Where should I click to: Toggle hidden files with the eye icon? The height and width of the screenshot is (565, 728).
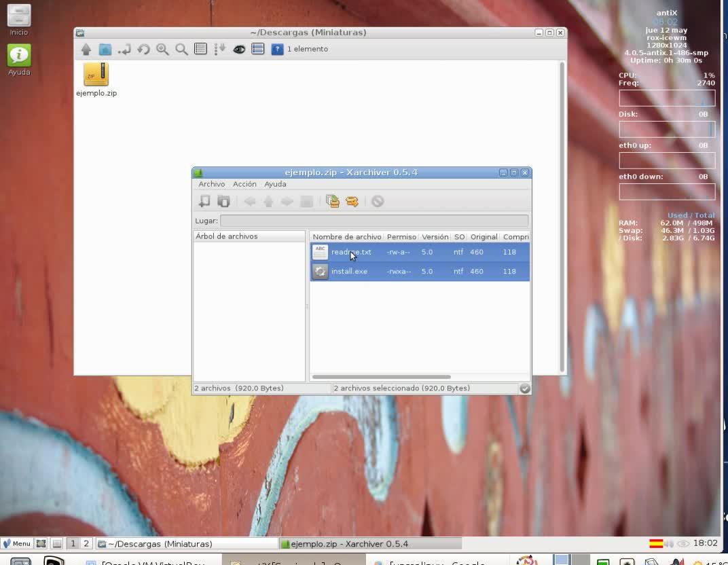239,49
